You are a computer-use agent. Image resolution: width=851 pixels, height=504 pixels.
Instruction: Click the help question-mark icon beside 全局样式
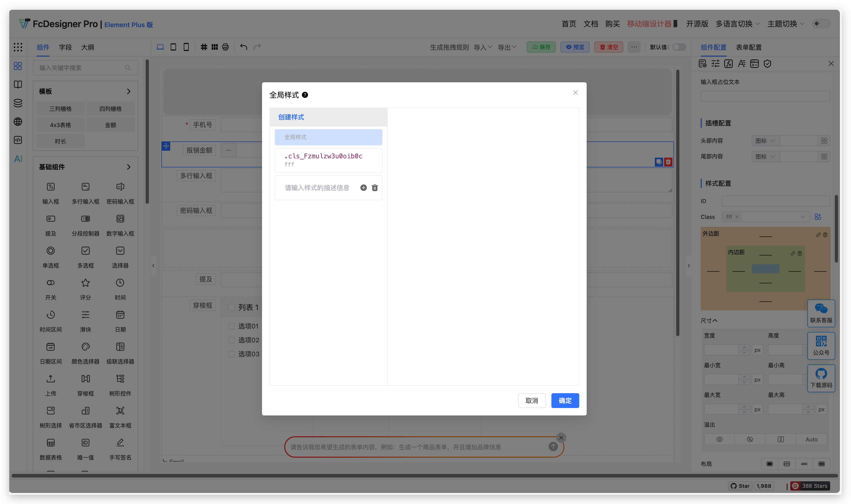[305, 95]
